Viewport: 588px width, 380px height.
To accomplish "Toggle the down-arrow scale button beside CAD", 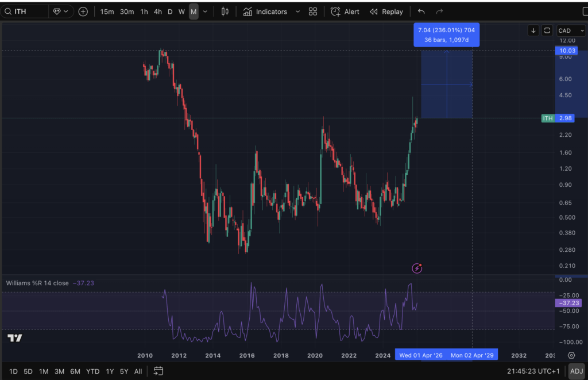I will point(533,30).
